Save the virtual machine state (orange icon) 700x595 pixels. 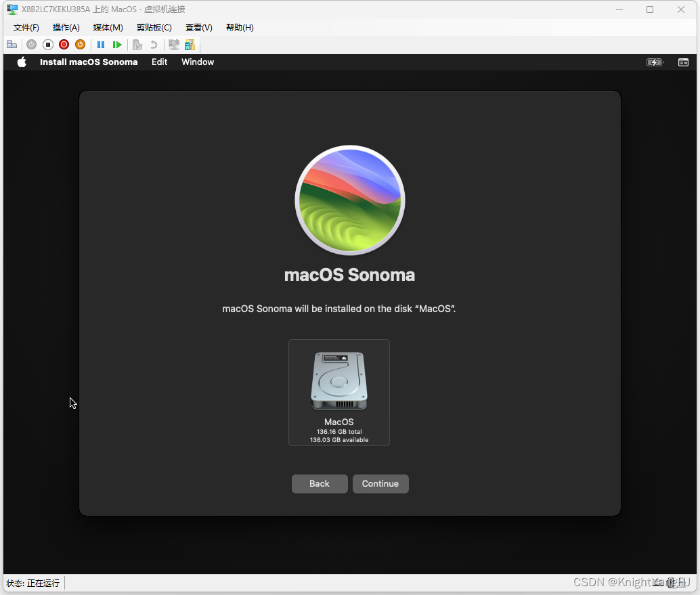click(x=81, y=45)
